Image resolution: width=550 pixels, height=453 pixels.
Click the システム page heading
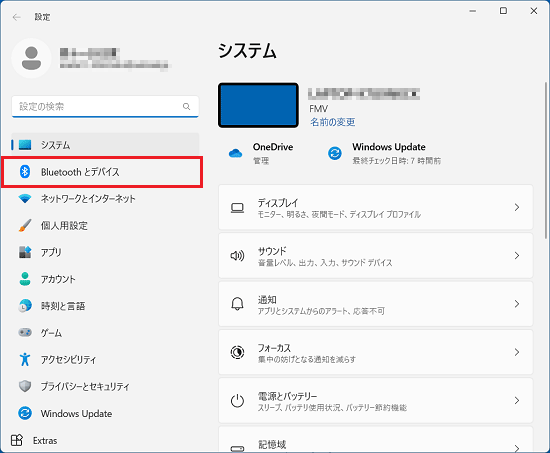(x=247, y=51)
